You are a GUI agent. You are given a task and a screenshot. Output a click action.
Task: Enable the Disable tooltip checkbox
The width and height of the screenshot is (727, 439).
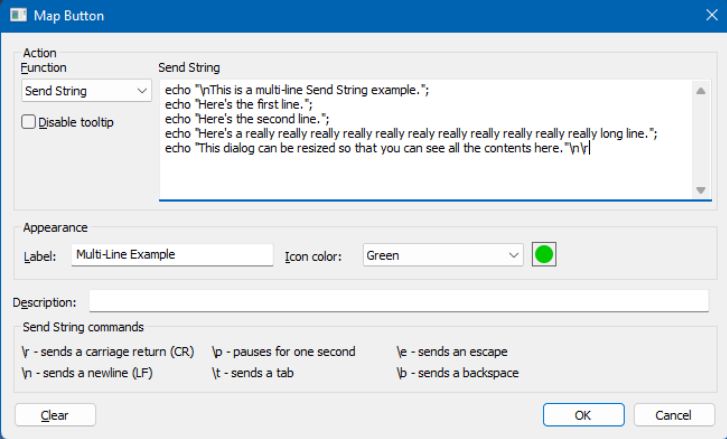click(29, 122)
